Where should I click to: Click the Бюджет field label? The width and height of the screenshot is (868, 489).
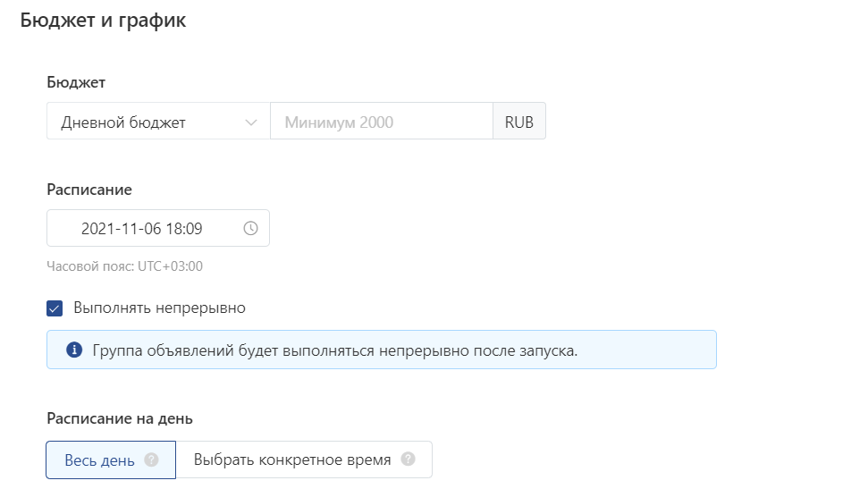pyautogui.click(x=76, y=82)
